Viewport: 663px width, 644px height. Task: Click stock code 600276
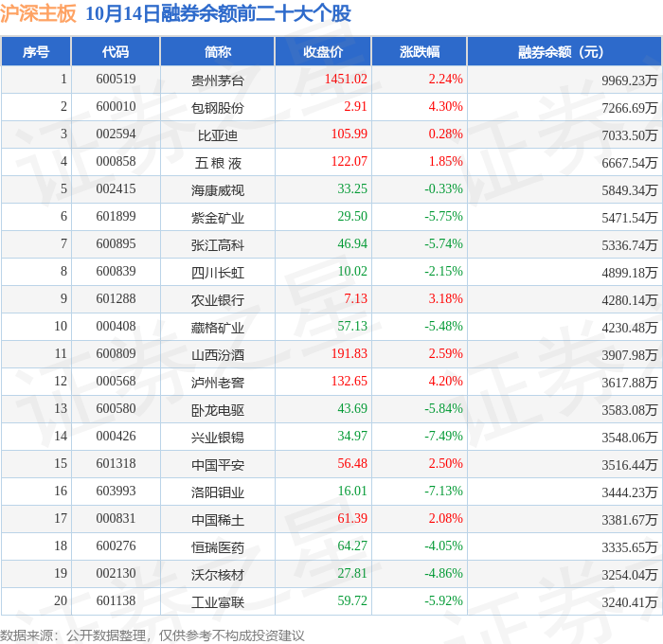(116, 546)
